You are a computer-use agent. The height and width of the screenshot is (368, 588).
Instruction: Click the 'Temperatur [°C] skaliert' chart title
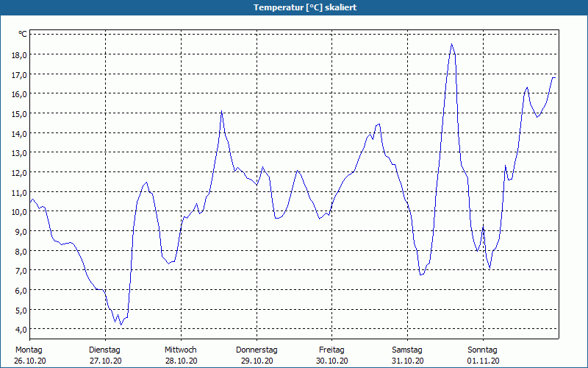click(305, 7)
